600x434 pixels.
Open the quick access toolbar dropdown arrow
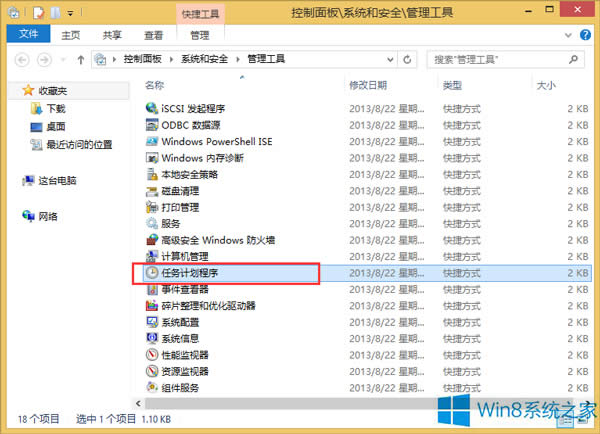coord(70,13)
